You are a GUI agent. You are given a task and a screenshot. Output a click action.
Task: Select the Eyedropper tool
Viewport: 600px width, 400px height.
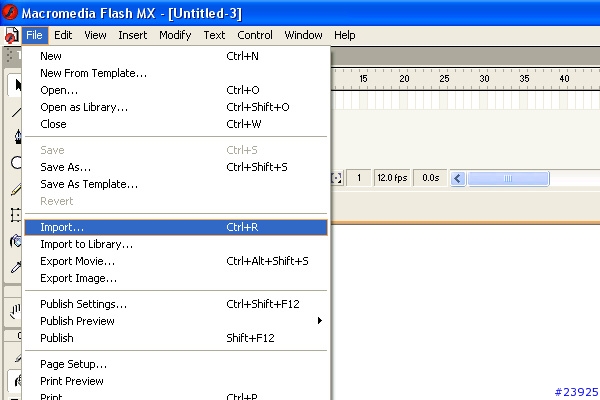[16, 267]
